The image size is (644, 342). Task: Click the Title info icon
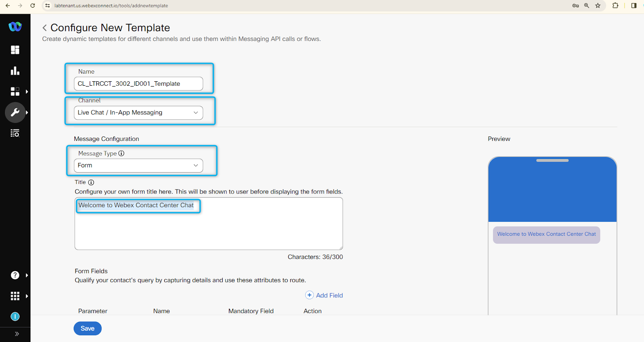coord(91,182)
